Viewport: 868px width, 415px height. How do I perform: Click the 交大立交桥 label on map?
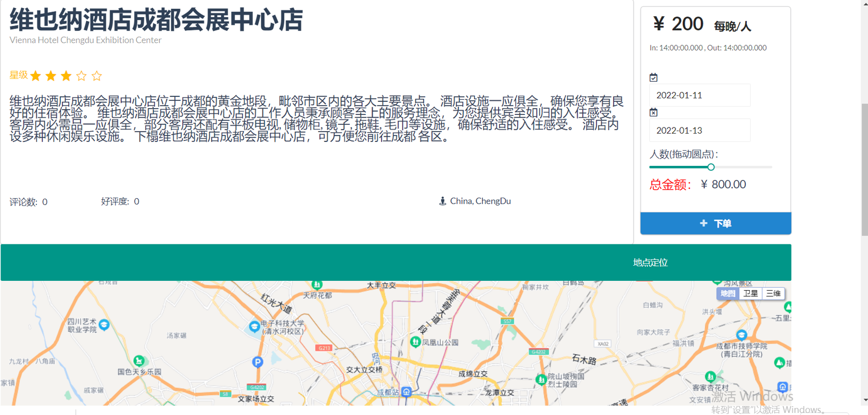tap(364, 370)
